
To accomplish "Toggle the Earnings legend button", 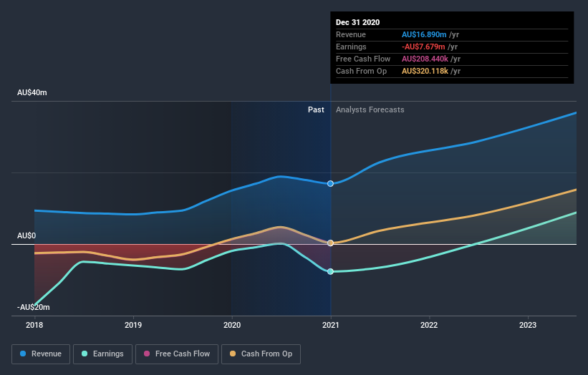I will [102, 354].
